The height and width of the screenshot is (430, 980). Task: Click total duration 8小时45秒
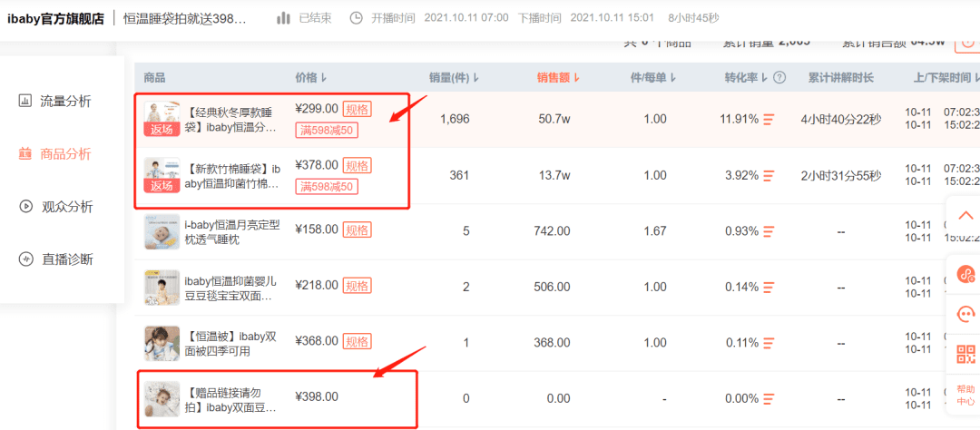694,18
